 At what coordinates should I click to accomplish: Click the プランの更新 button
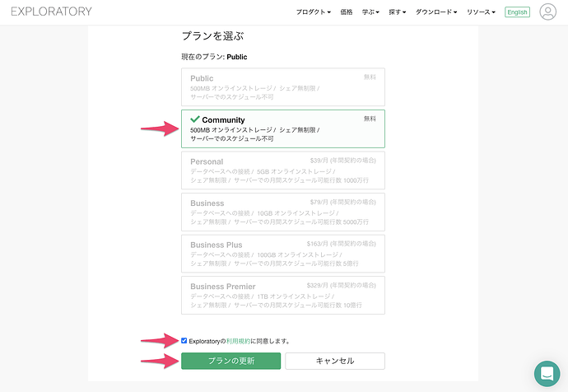point(230,361)
